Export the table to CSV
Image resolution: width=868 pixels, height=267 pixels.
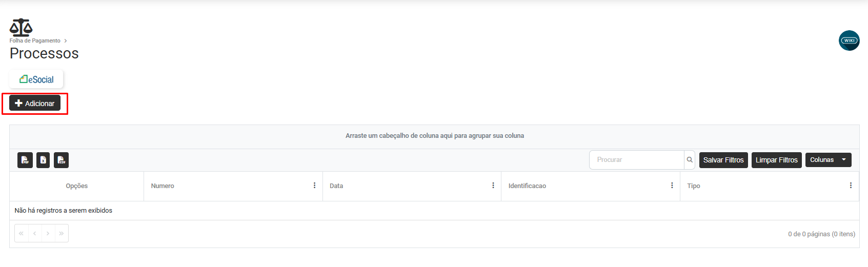click(x=61, y=160)
